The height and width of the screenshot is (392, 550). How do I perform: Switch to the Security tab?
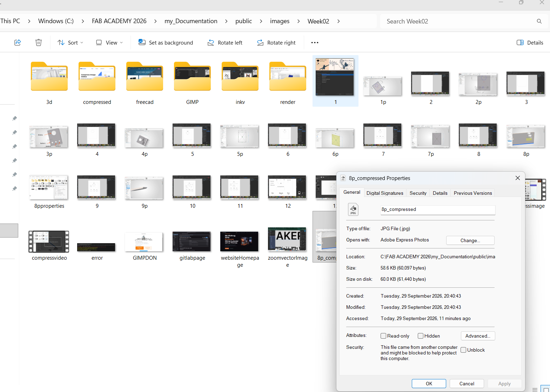click(x=418, y=193)
